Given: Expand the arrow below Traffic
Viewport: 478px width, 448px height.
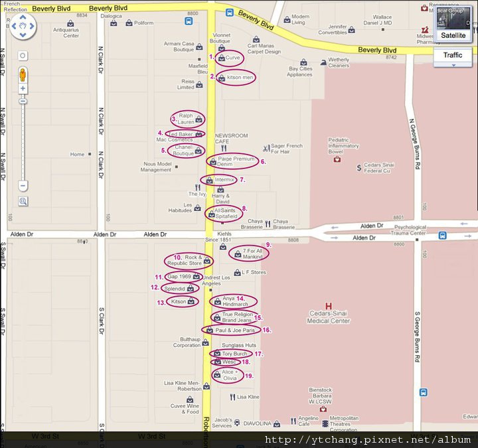Looking at the screenshot, I should coord(453,65).
